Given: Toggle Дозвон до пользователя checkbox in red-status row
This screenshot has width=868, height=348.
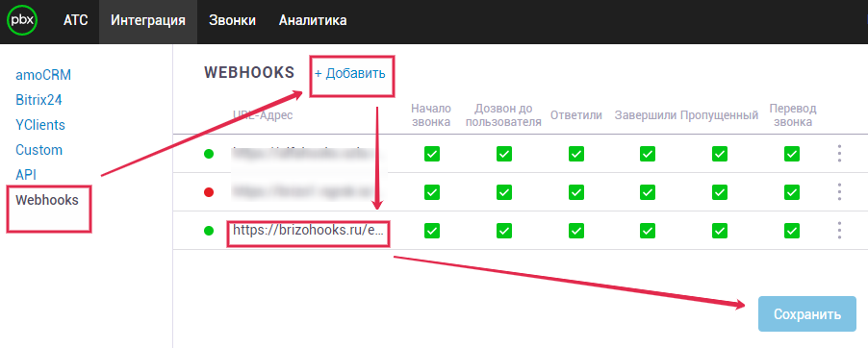Looking at the screenshot, I should coord(503,192).
